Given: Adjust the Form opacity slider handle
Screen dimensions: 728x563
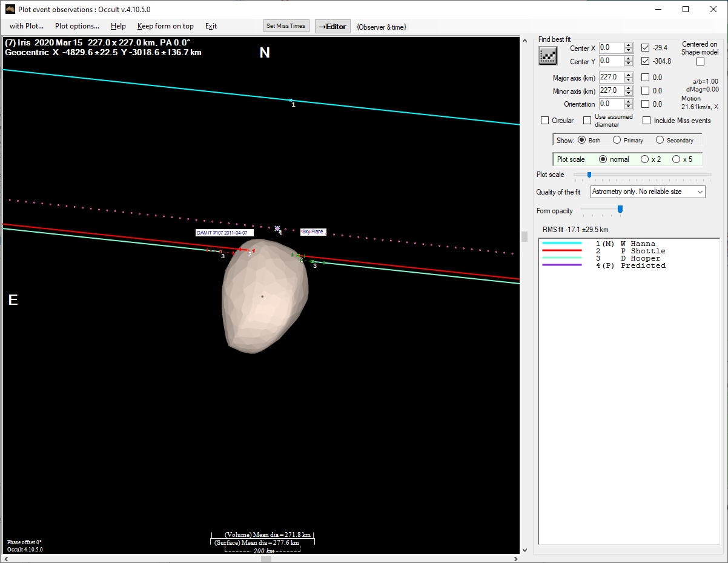Looking at the screenshot, I should tap(620, 210).
